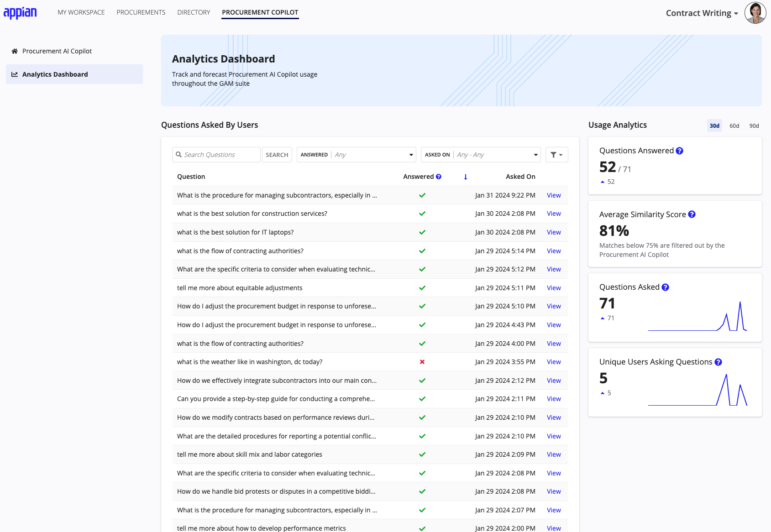Viewport: 771px width, 532px height.
Task: Click the checkmark for skill mix and labor categories row
Action: pyautogui.click(x=422, y=454)
